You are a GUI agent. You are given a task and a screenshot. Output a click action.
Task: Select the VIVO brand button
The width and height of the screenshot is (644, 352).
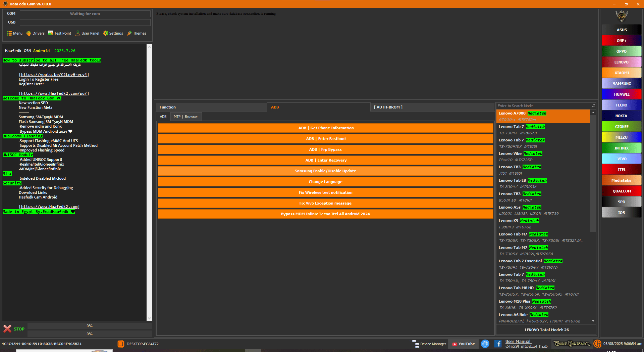click(622, 159)
